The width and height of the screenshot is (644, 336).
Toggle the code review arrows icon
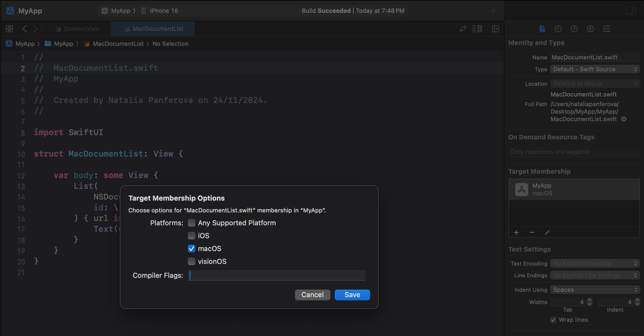[x=463, y=29]
